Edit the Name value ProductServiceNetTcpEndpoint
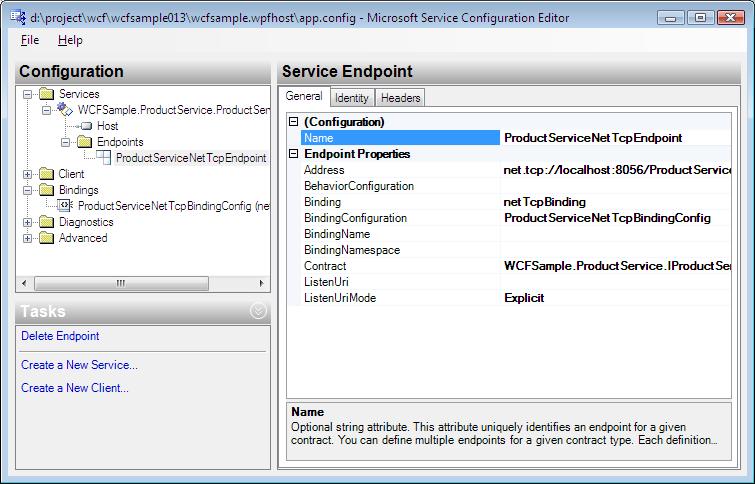This screenshot has width=755, height=484. 615,138
